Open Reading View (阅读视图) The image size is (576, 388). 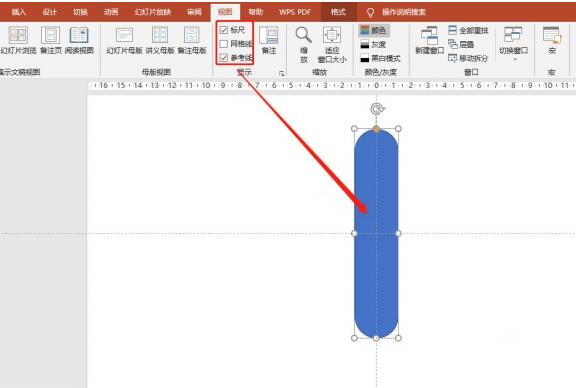[x=79, y=41]
